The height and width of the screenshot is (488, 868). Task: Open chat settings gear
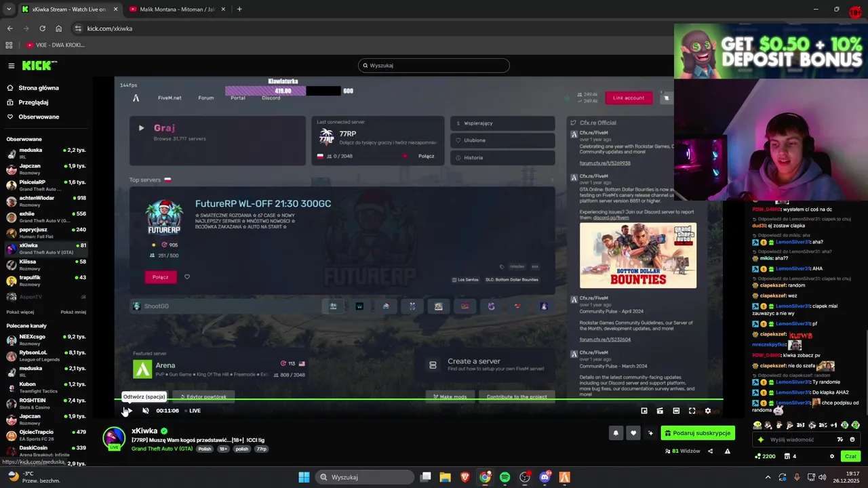tap(832, 457)
